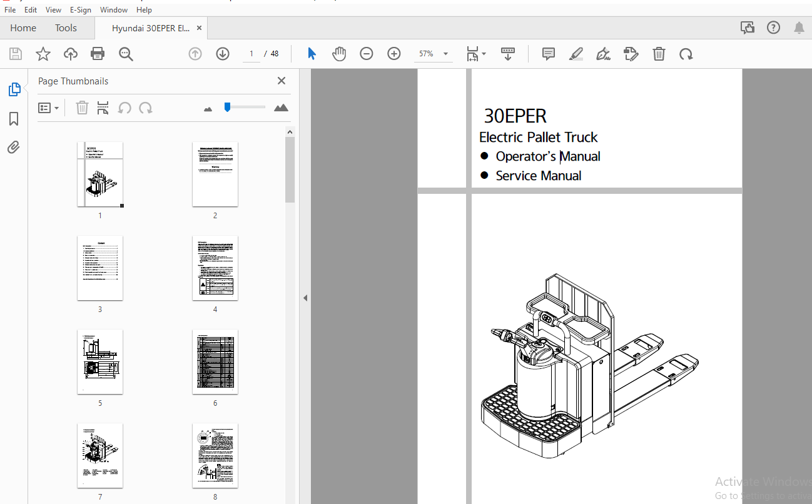This screenshot has width=812, height=504.
Task: Open the Edit menu
Action: [31, 10]
